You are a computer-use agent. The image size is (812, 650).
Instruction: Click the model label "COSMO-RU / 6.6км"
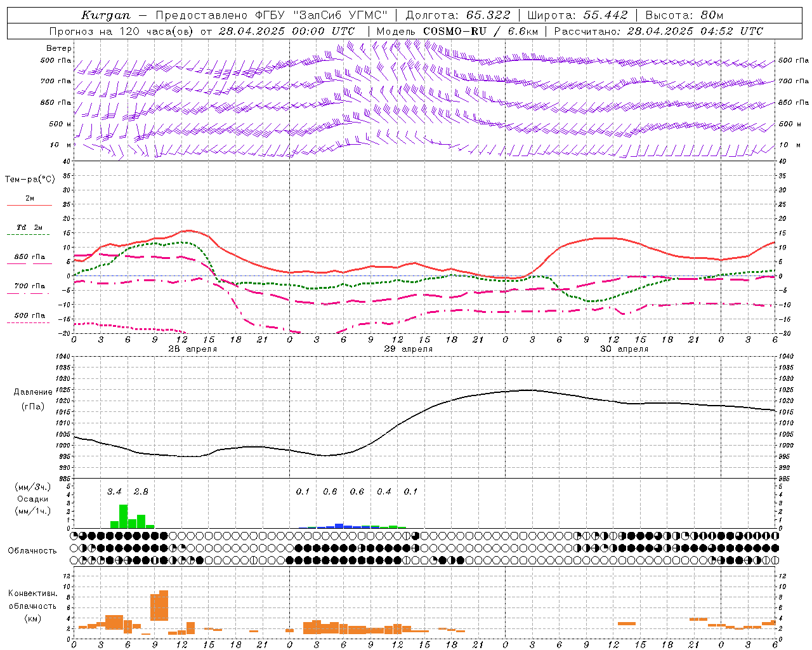tap(480, 31)
